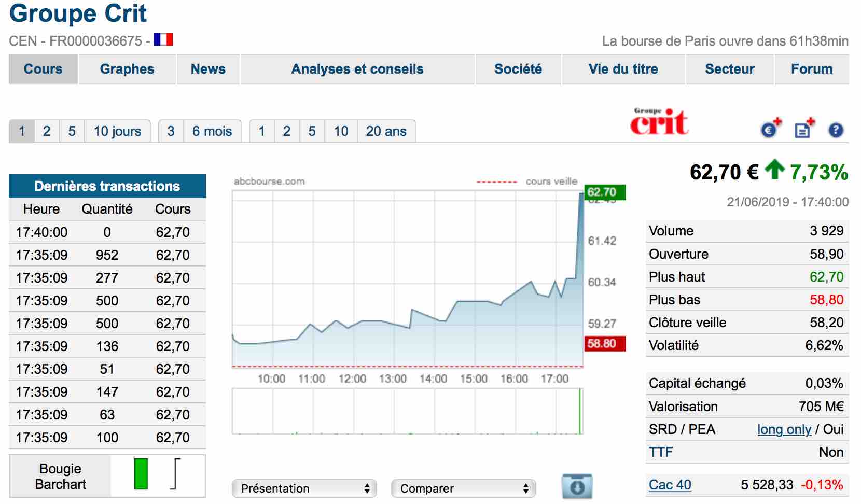This screenshot has width=861, height=504.
Task: Switch to the Cours tab
Action: [43, 69]
